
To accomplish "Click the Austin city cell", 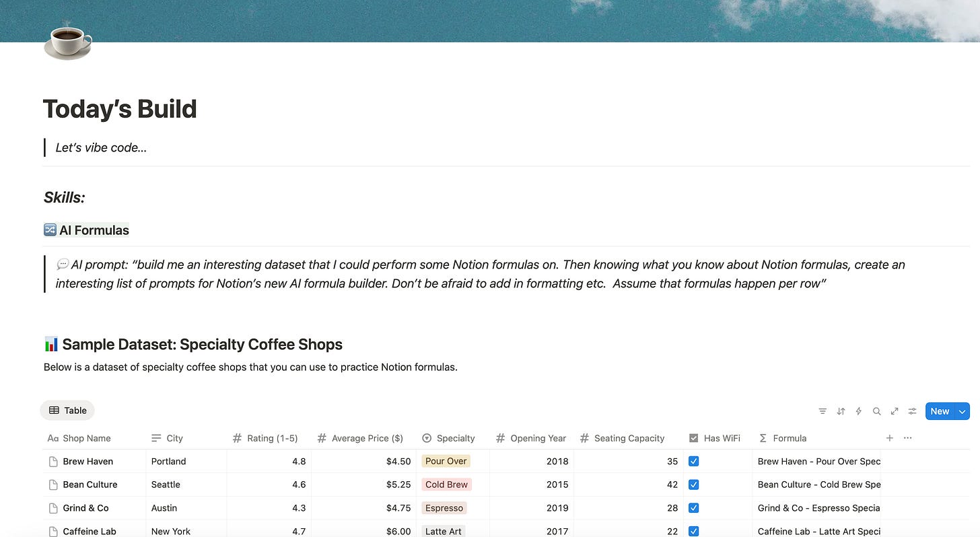I will pyautogui.click(x=186, y=508).
